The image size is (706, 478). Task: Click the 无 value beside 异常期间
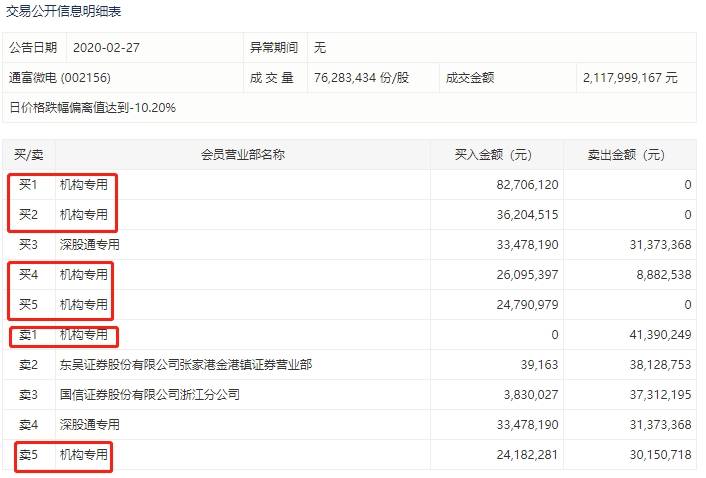coord(320,48)
